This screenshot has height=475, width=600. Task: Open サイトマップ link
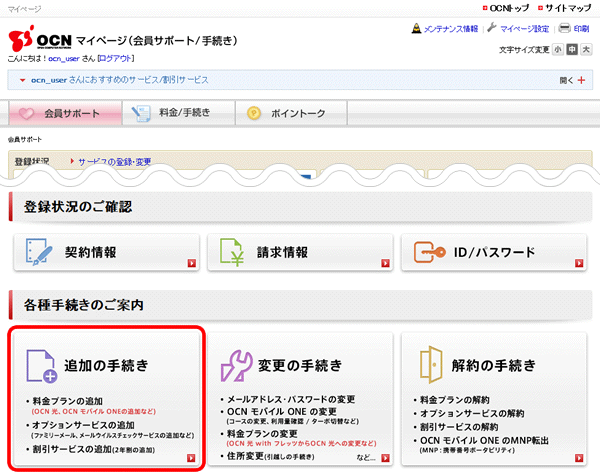click(568, 8)
